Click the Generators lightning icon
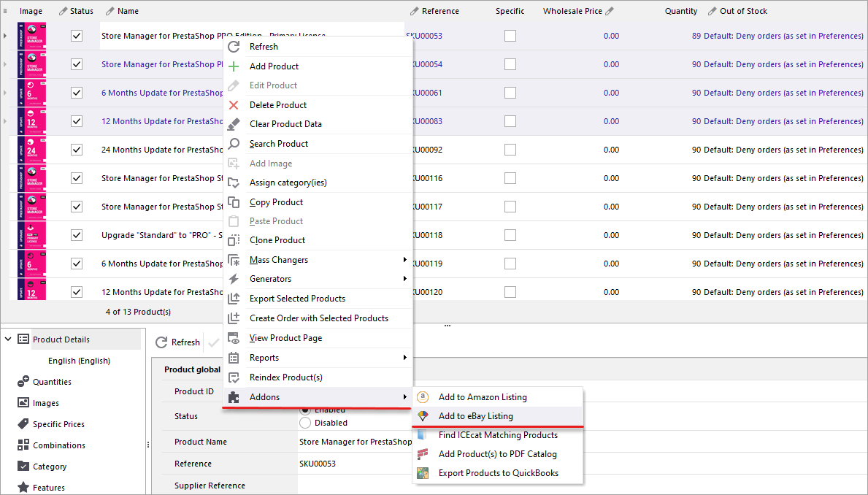Viewport: 868px width, 495px height. click(x=234, y=279)
